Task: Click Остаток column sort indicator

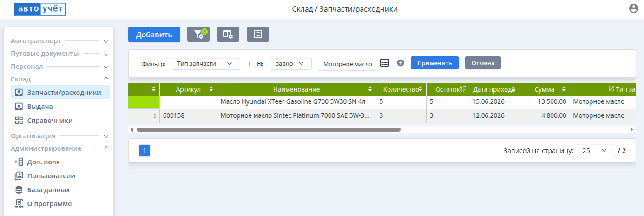Action: [x=463, y=89]
